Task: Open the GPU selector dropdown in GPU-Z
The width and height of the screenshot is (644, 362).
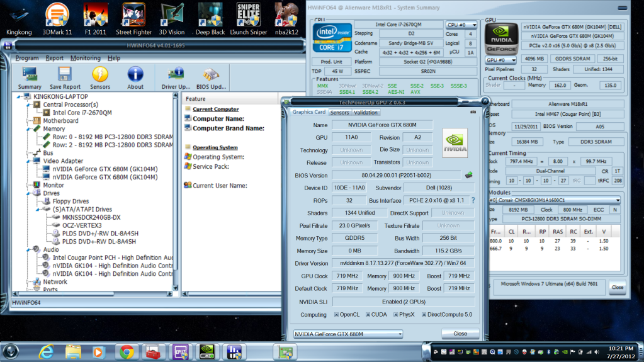Action: click(x=348, y=334)
